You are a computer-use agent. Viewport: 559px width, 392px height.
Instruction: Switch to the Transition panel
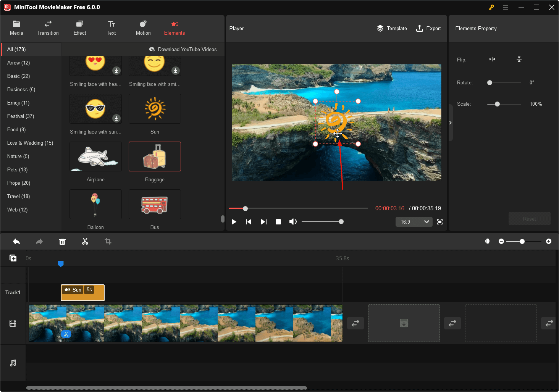48,27
